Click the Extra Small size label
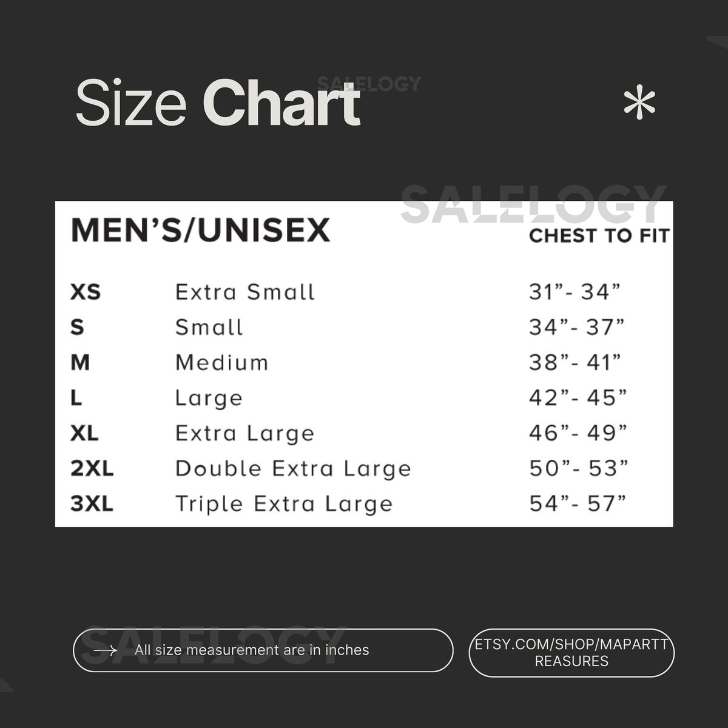This screenshot has height=728, width=728. pyautogui.click(x=245, y=292)
